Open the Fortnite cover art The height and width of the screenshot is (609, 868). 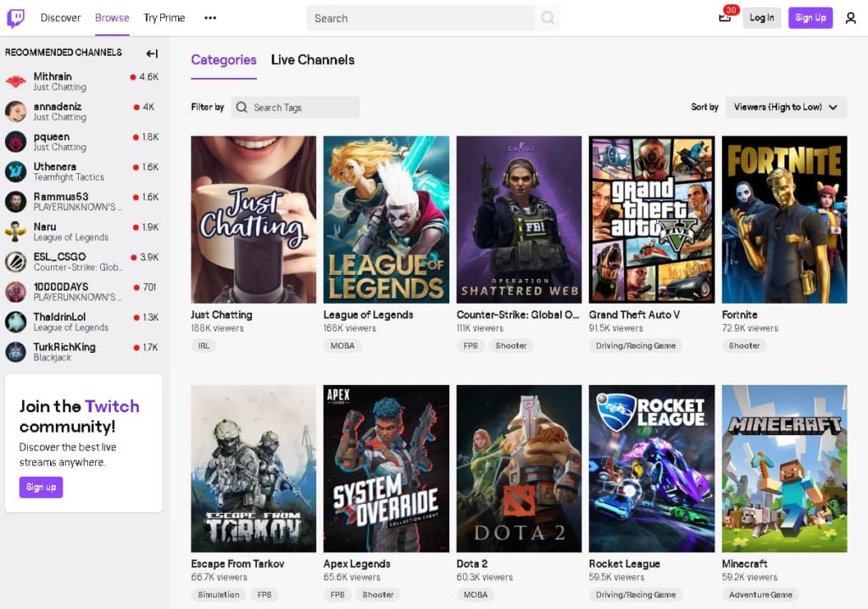coord(784,220)
